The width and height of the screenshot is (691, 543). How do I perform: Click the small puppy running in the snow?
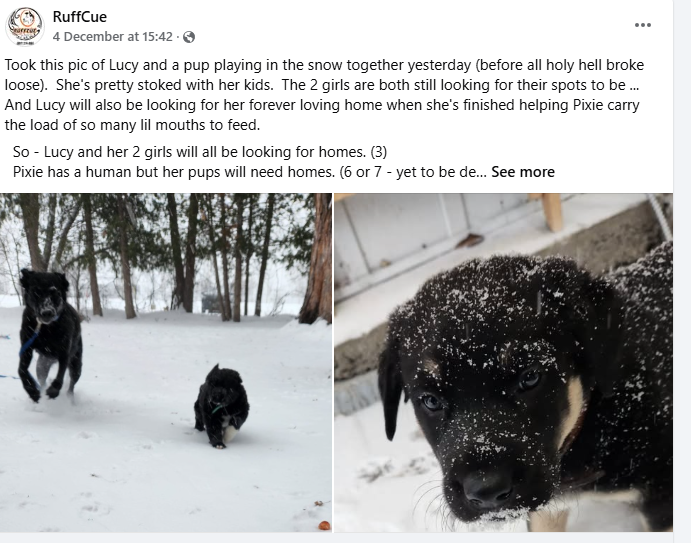[x=221, y=404]
